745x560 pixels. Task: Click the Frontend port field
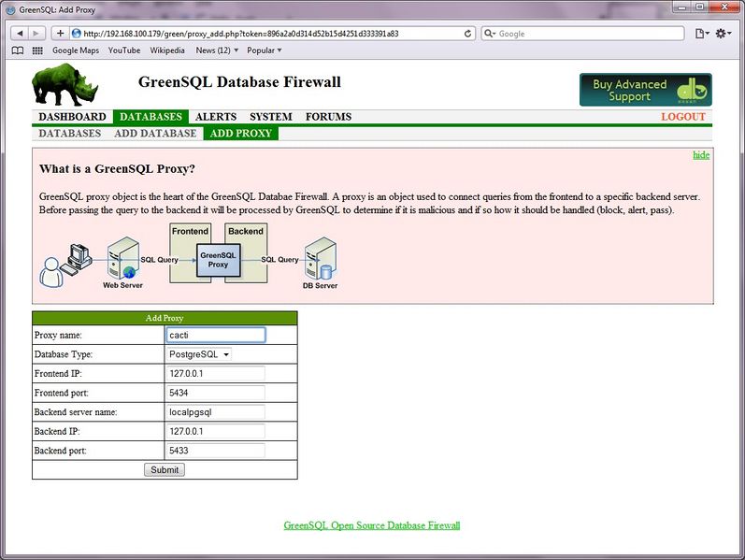[x=216, y=393]
